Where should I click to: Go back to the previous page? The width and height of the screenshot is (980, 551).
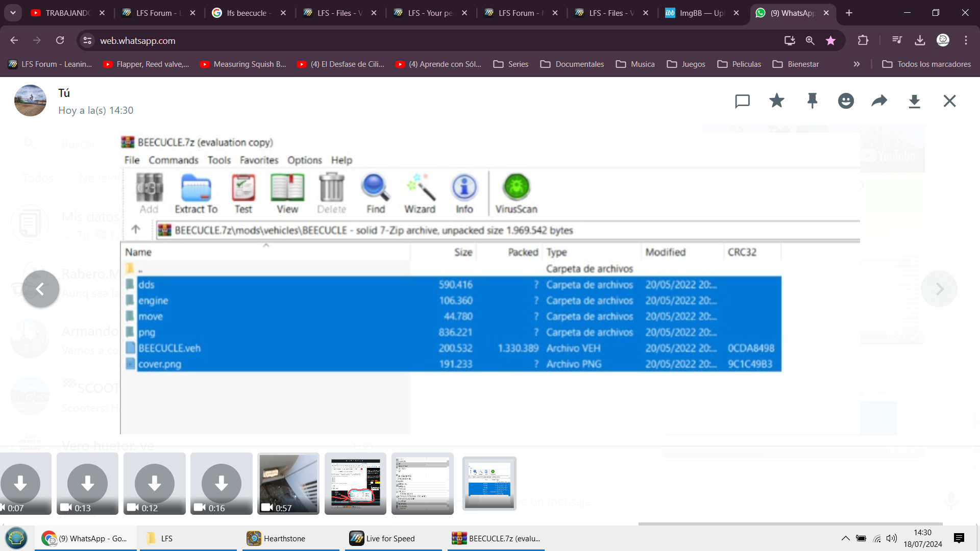tap(14, 40)
